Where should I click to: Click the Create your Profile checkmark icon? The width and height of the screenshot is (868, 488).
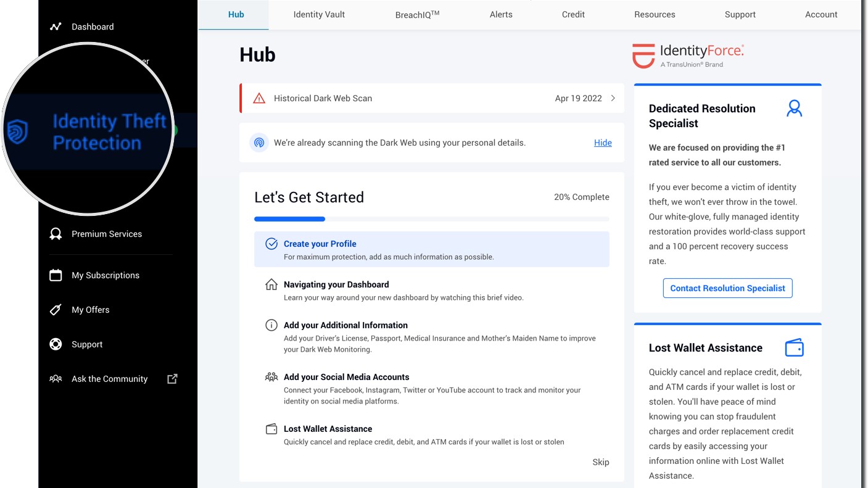271,244
